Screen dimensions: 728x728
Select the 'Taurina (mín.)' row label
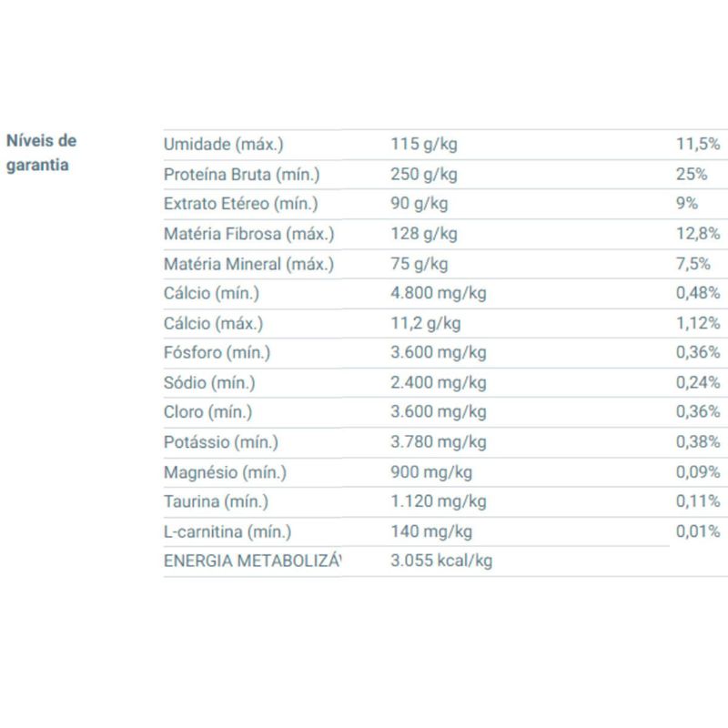[216, 501]
